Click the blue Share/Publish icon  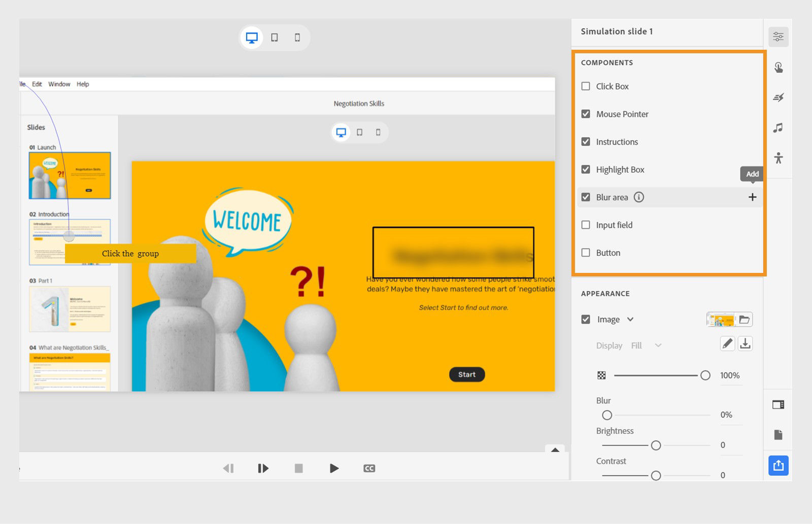pos(778,465)
